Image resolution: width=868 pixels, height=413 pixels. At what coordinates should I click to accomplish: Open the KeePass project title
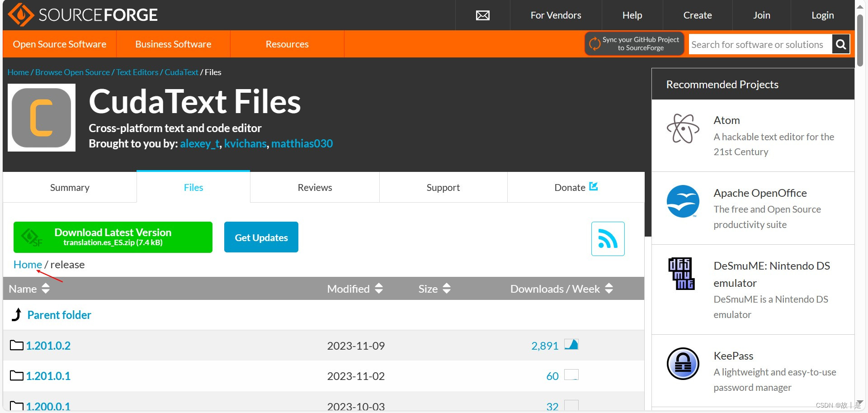[x=733, y=356]
